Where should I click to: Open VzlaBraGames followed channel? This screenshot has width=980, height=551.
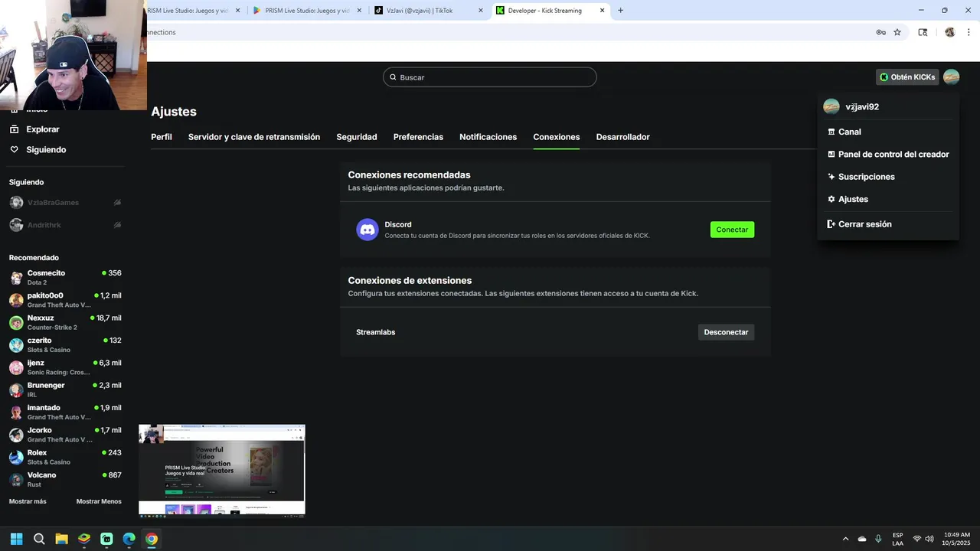[x=65, y=203]
